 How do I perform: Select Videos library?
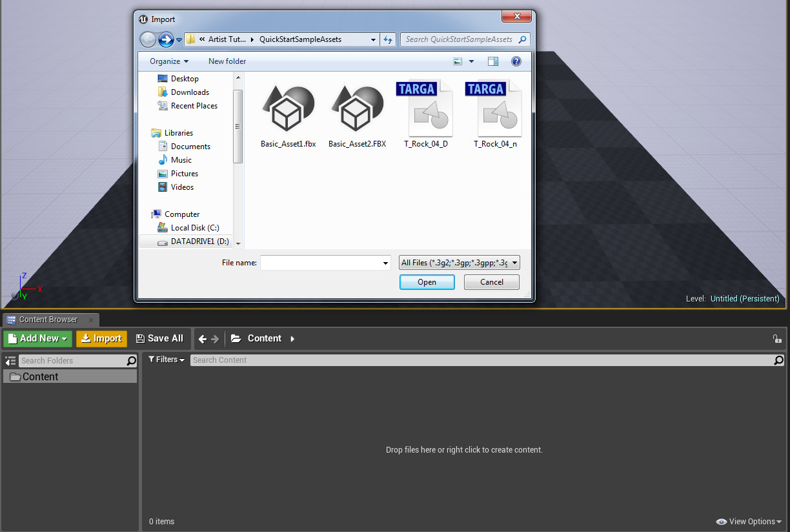click(176, 187)
